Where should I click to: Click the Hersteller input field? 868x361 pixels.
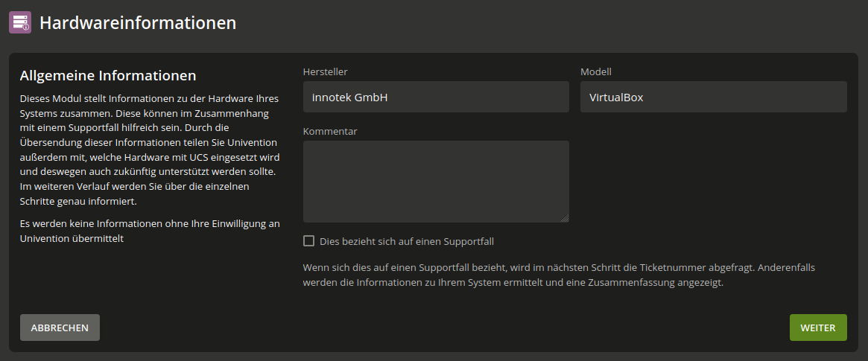coord(436,97)
